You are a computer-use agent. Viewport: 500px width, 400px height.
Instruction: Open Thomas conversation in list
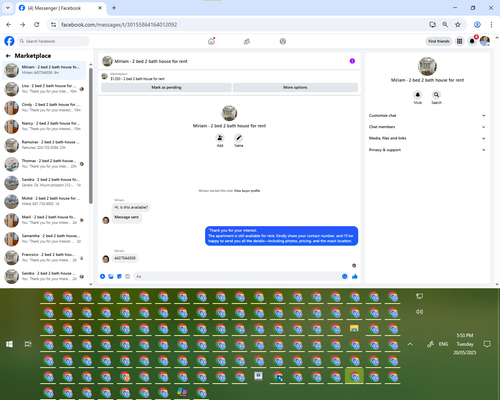[x=45, y=164]
